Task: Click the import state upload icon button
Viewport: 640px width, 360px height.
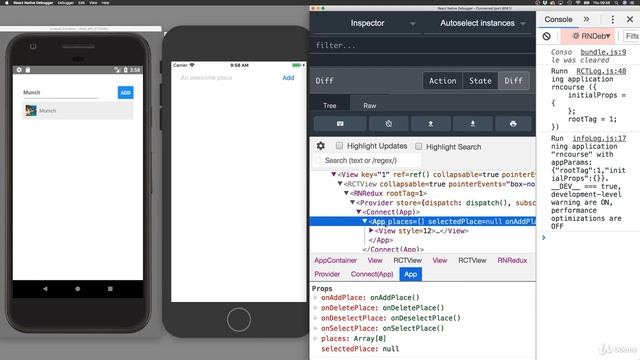Action: point(431,124)
